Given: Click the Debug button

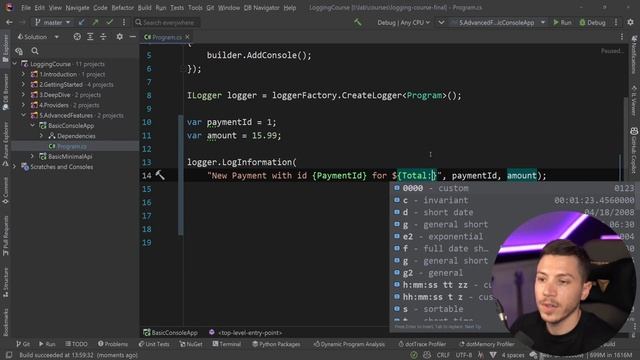Looking at the screenshot, I should [592, 22].
